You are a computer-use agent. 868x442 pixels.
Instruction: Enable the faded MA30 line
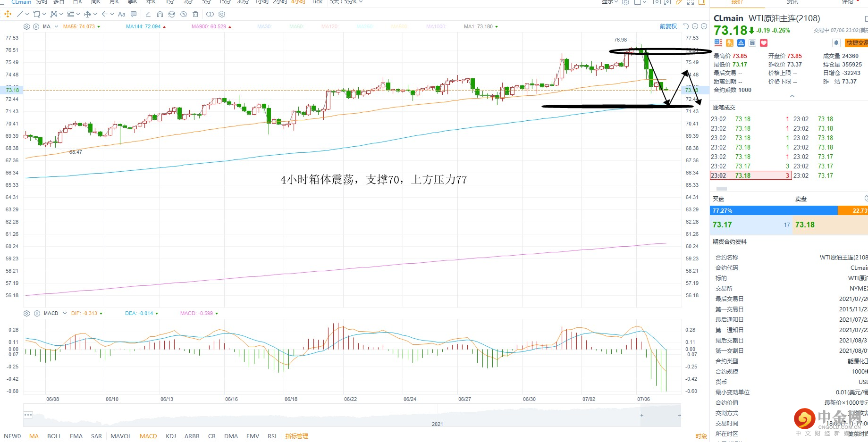[x=264, y=26]
